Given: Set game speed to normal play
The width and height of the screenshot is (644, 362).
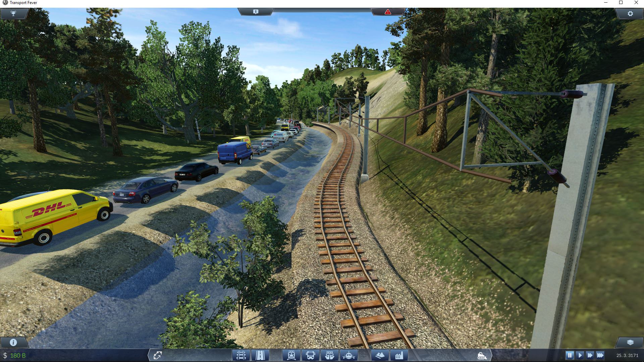Looking at the screenshot, I should [580, 355].
